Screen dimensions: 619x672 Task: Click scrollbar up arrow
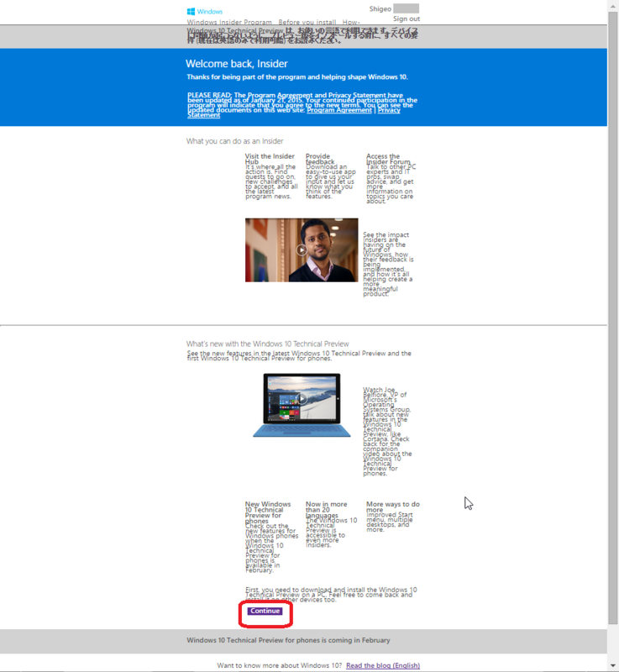pos(613,5)
